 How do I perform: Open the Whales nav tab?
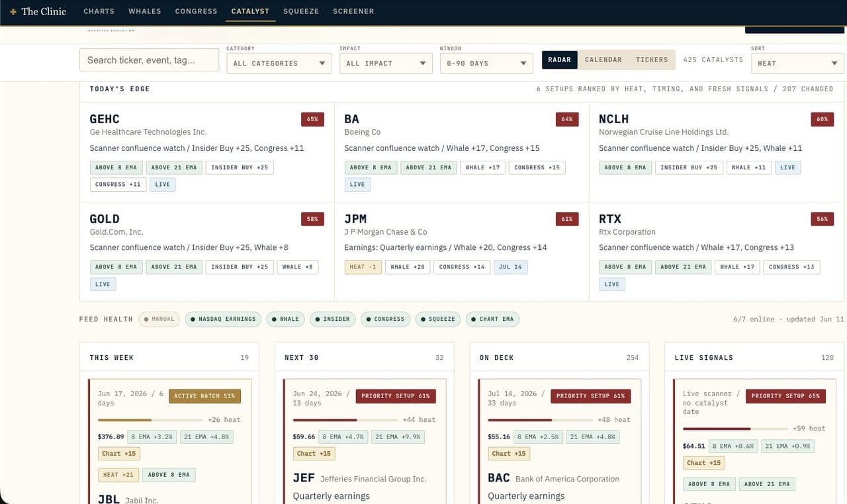point(144,11)
